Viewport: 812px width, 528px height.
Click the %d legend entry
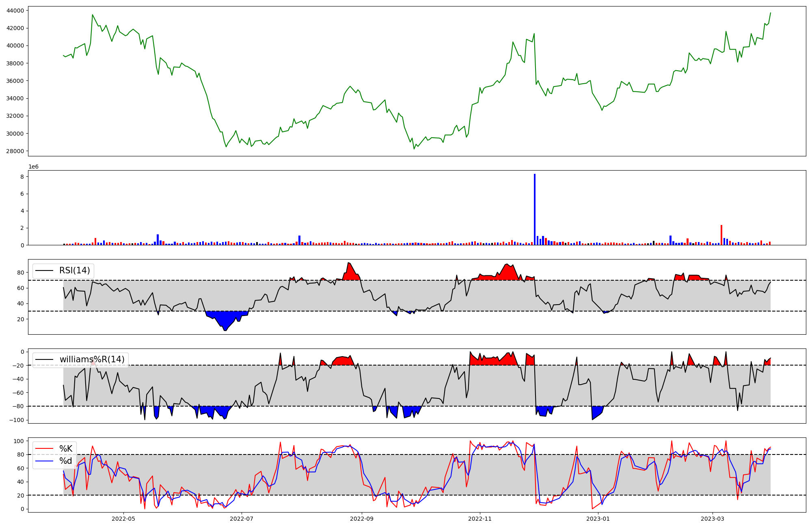[x=66, y=461]
